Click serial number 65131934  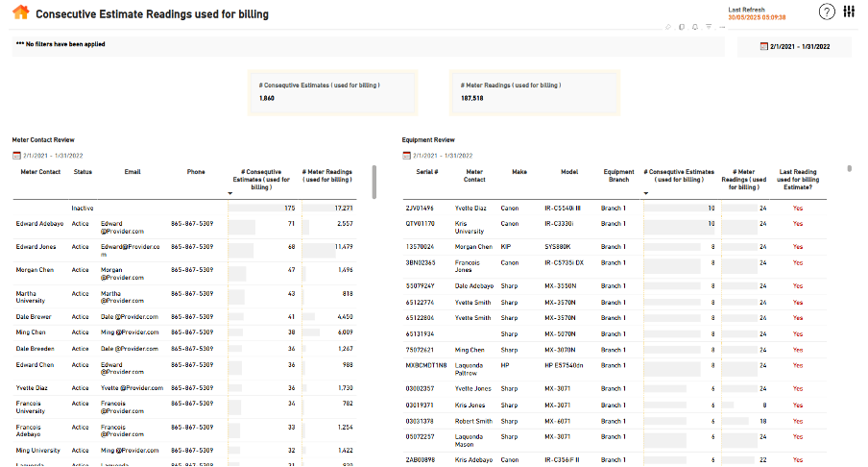click(x=420, y=334)
